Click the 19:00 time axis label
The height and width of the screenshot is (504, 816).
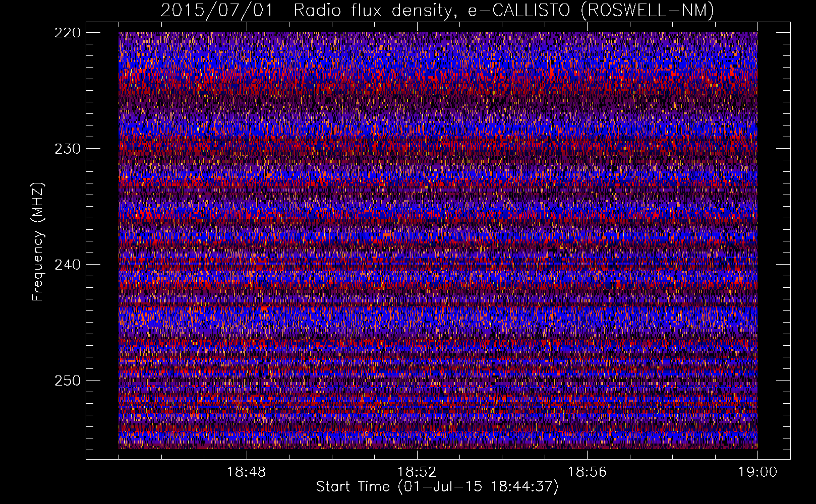[758, 472]
